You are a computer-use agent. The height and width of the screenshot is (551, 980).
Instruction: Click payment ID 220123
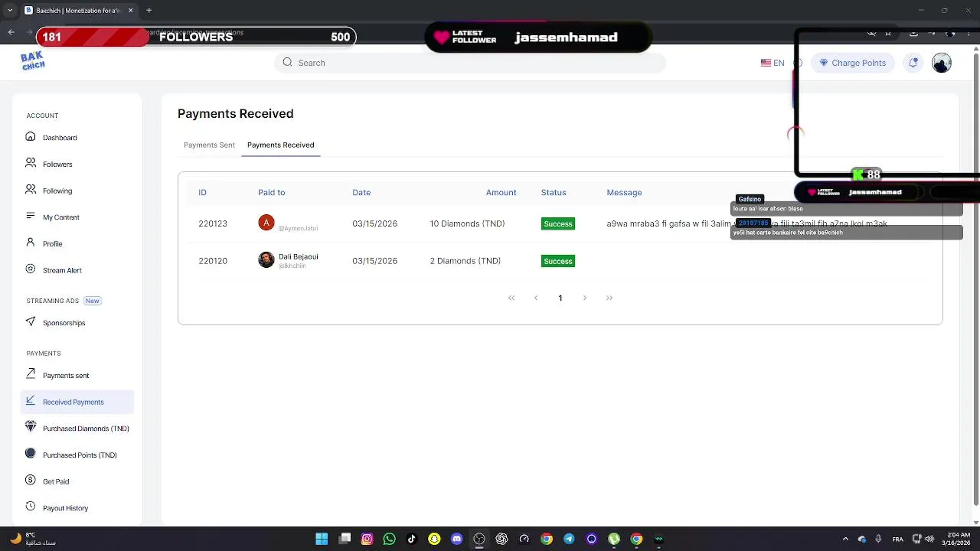pos(213,223)
